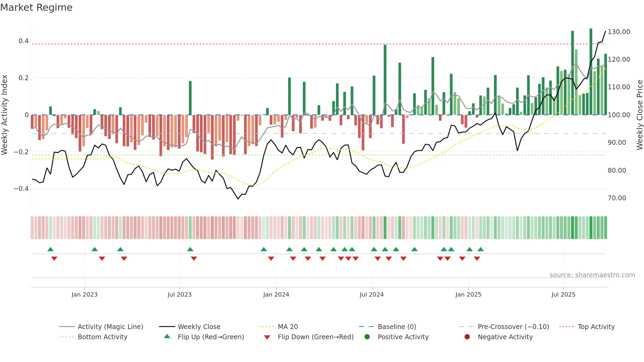The height and width of the screenshot is (362, 644).
Task: Click the last green flip-up marker after Jan 2025
Action: (481, 249)
